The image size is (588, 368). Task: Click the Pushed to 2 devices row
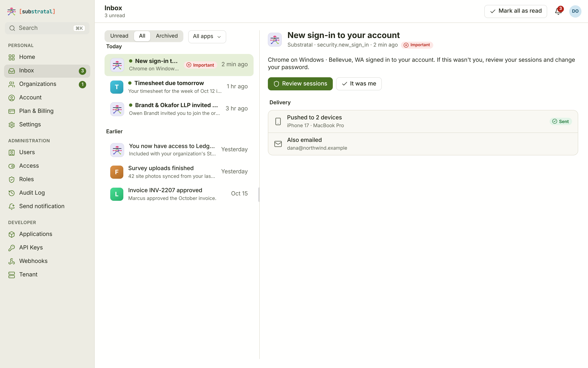pos(423,121)
